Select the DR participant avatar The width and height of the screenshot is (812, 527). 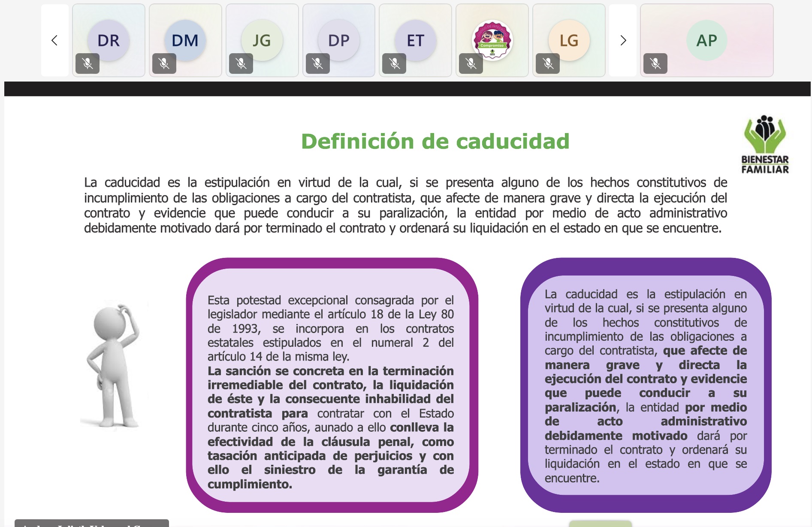(x=109, y=40)
